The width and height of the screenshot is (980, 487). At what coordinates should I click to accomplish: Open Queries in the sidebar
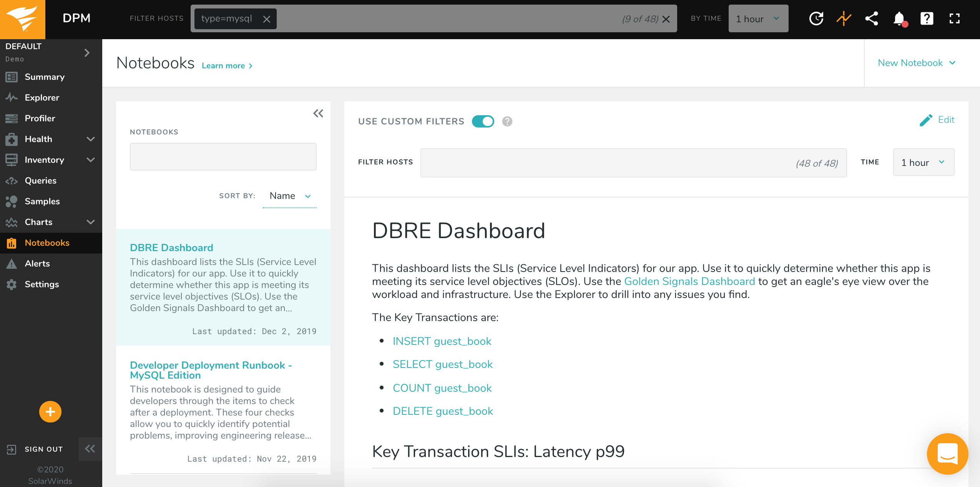coord(40,181)
